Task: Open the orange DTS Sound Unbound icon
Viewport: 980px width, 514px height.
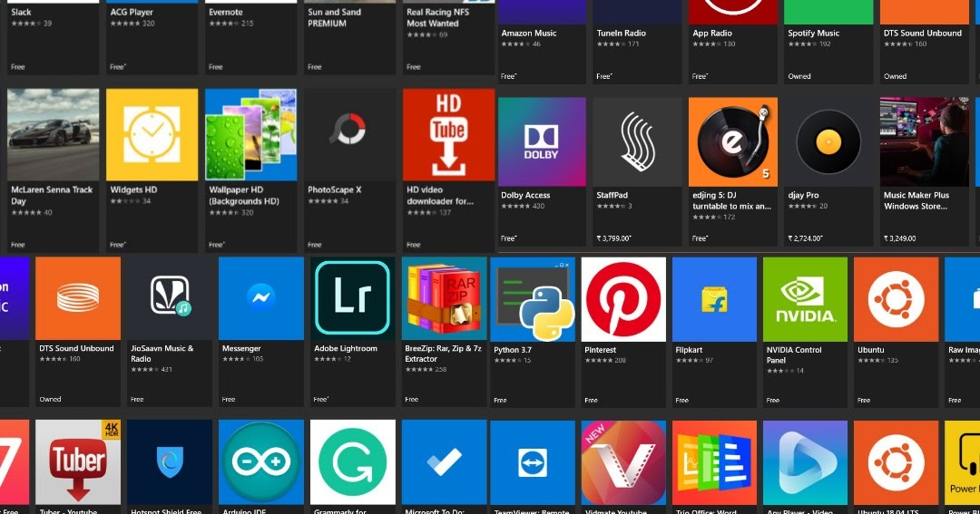Action: pyautogui.click(x=78, y=298)
